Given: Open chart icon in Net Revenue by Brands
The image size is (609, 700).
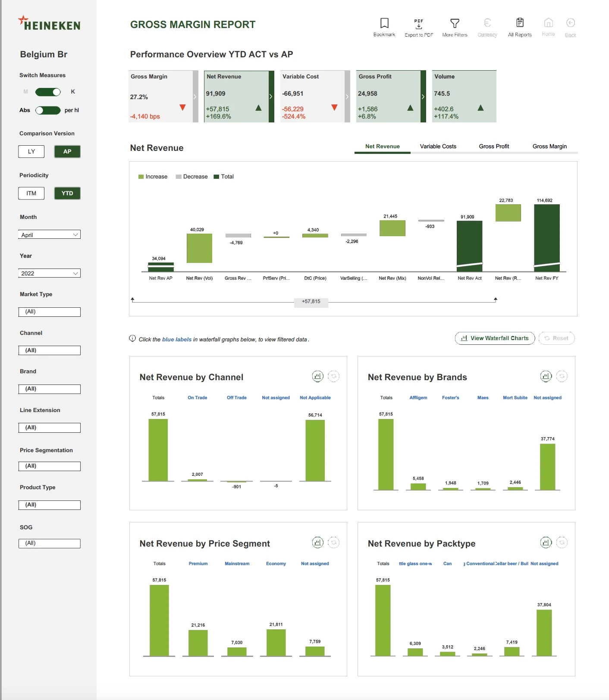Looking at the screenshot, I should 546,376.
